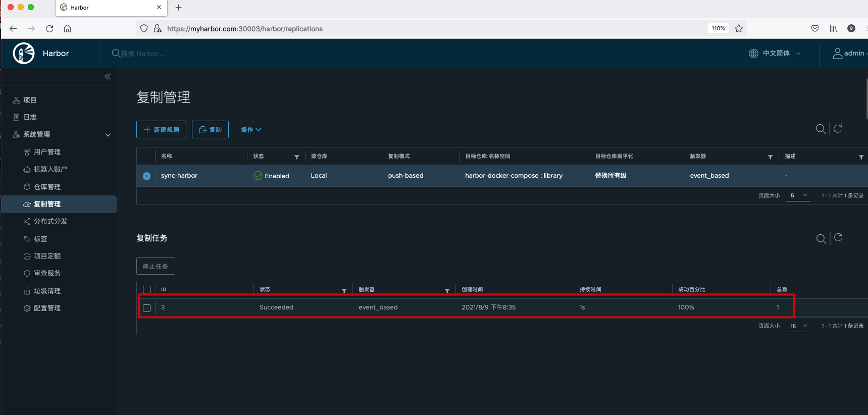Open a new browser tab
This screenshot has height=415, width=868.
(x=179, y=8)
